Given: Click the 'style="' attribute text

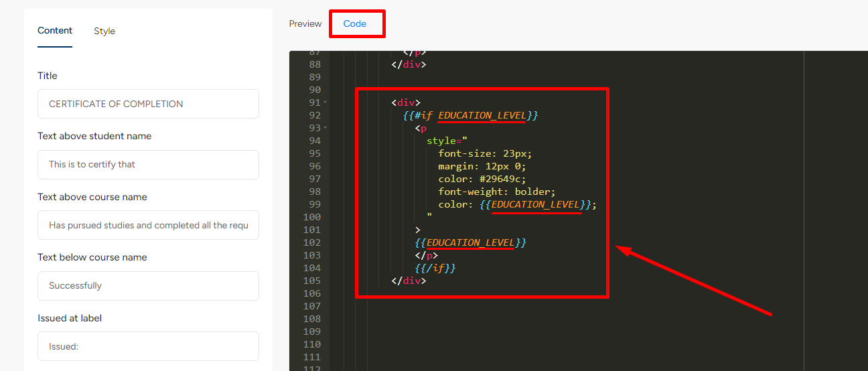Looking at the screenshot, I should (x=447, y=141).
